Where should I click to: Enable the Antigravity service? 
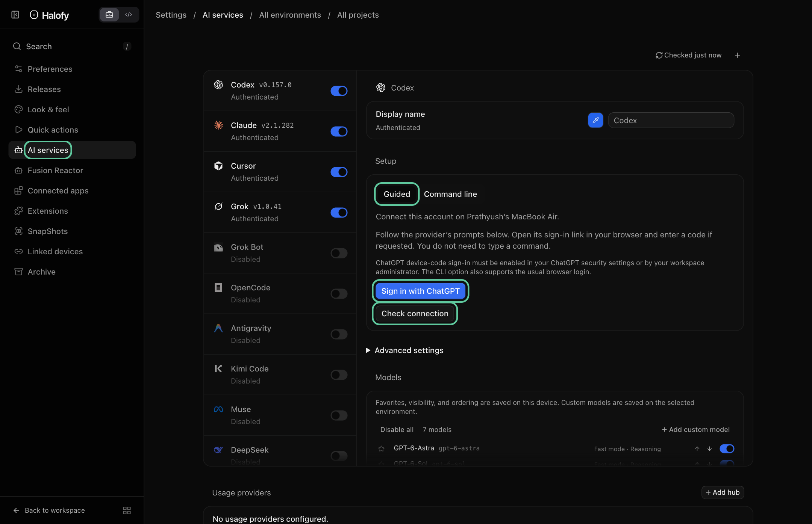point(339,334)
